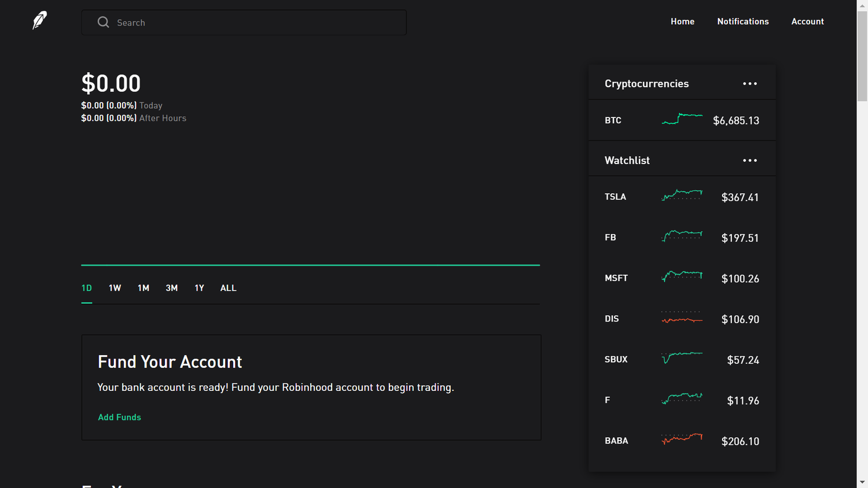The width and height of the screenshot is (868, 488).
Task: Open the BTC cryptocurrency row
Action: pyautogui.click(x=682, y=120)
